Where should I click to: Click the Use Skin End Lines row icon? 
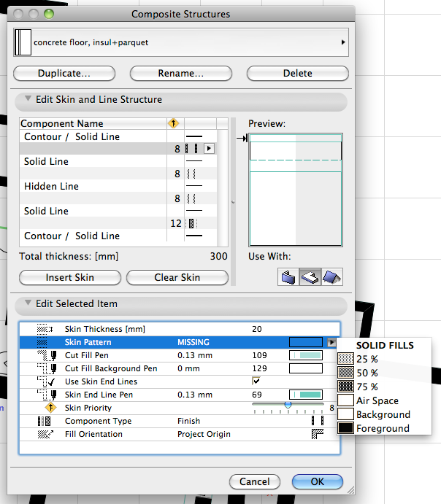tap(46, 381)
